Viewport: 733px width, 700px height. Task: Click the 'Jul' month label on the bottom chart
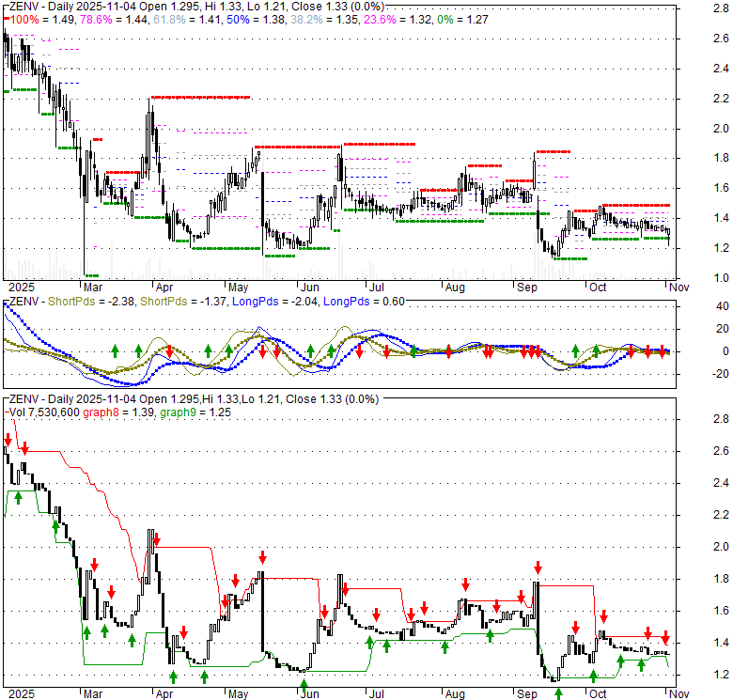tap(376, 694)
